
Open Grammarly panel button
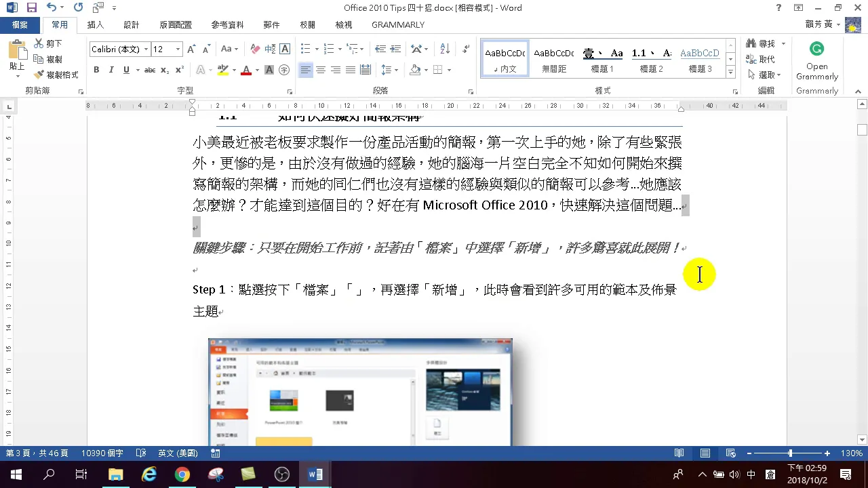click(x=817, y=60)
